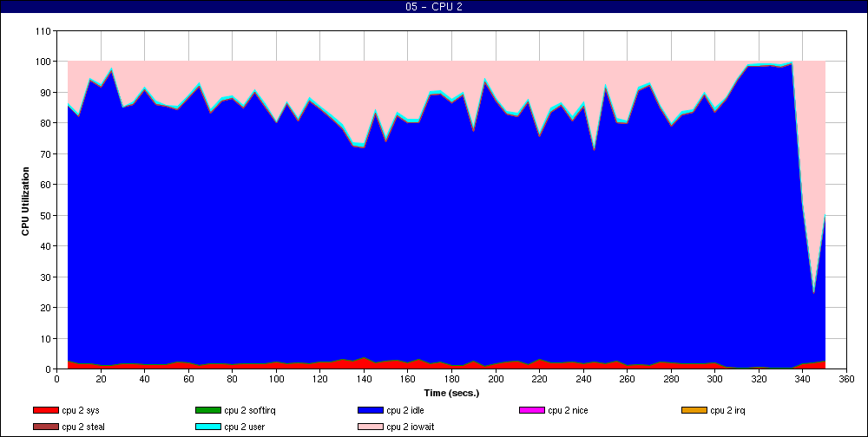Click the orange cpu 2 irq legend swatch
The width and height of the screenshot is (868, 437).
click(694, 410)
